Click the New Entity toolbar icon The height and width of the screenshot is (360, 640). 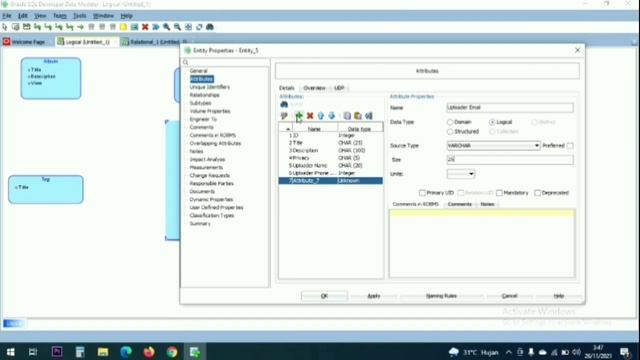[16, 27]
